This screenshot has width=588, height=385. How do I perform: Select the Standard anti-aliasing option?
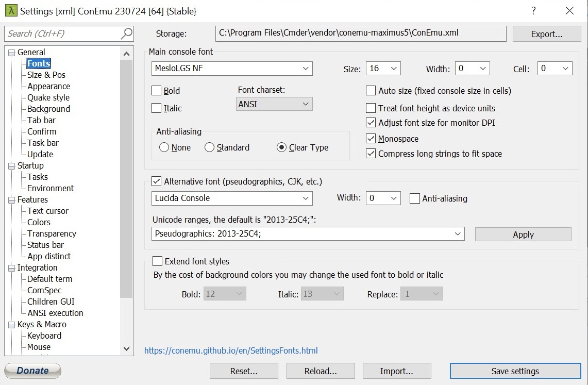pyautogui.click(x=209, y=147)
